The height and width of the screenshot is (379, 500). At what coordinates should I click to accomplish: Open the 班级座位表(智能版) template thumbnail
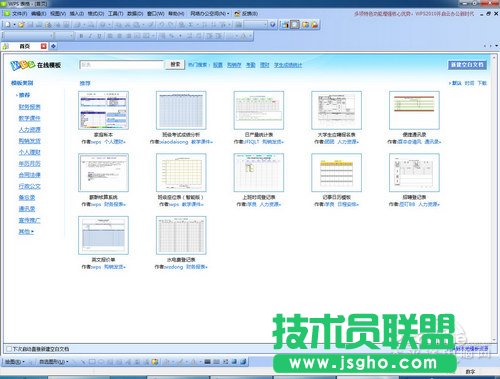click(x=181, y=173)
